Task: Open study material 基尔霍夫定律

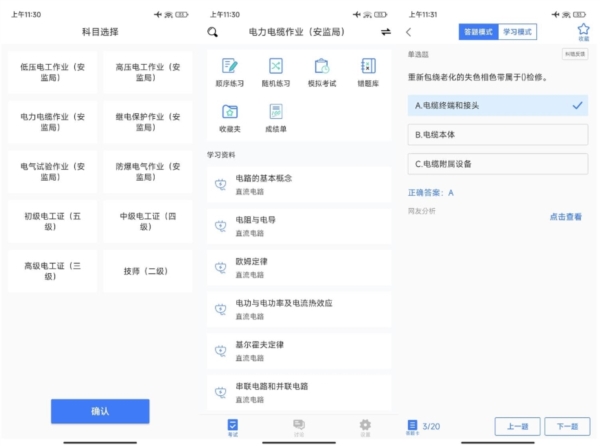Action: coord(299,351)
